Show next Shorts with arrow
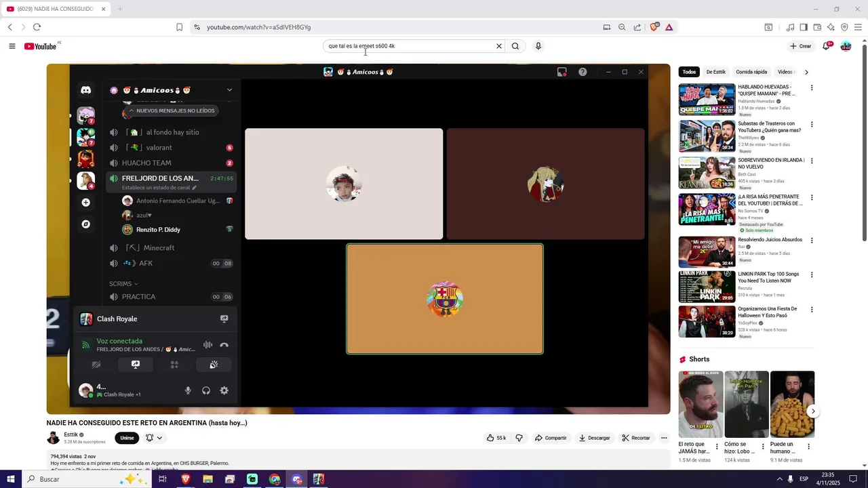Screen dimensions: 868x488 [x=812, y=411]
